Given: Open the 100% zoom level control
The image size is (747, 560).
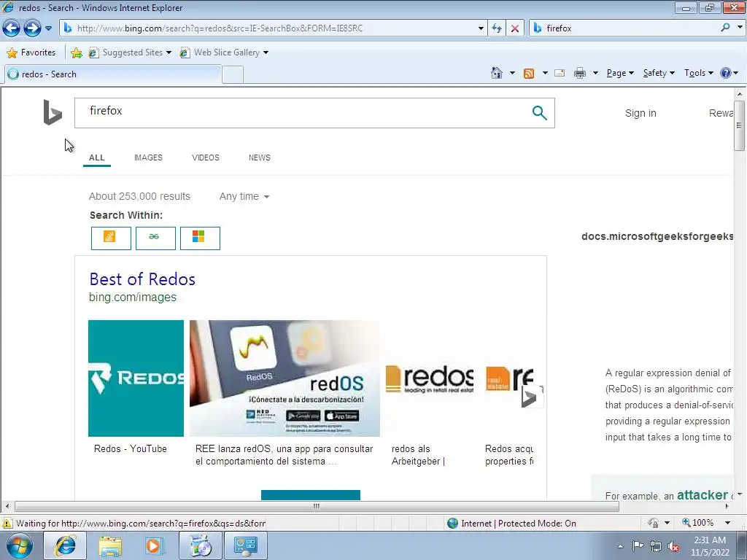Looking at the screenshot, I should [706, 523].
